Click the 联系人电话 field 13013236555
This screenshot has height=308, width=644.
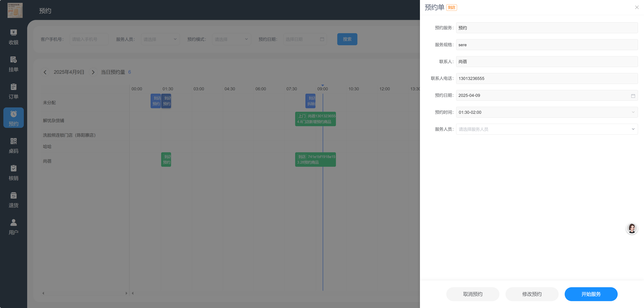(547, 78)
